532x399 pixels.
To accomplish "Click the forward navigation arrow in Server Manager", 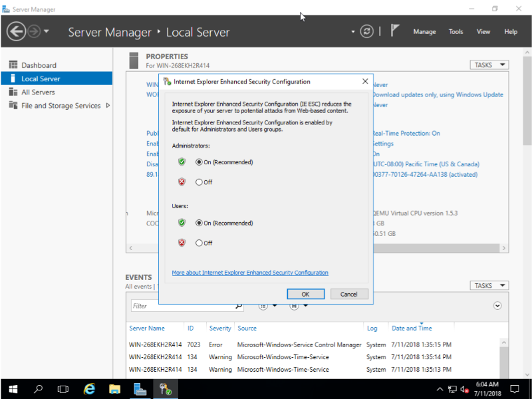I will (x=34, y=31).
